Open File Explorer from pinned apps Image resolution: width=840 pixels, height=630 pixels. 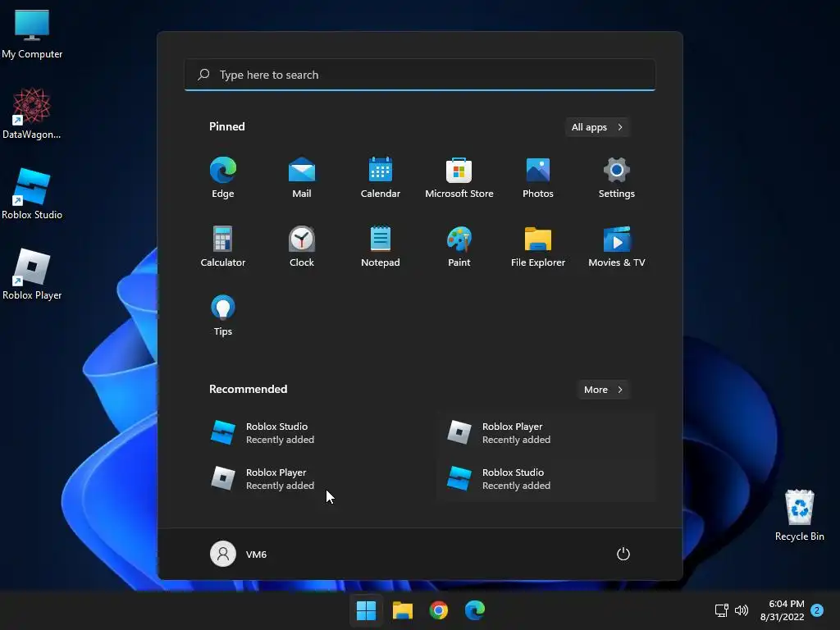(538, 246)
